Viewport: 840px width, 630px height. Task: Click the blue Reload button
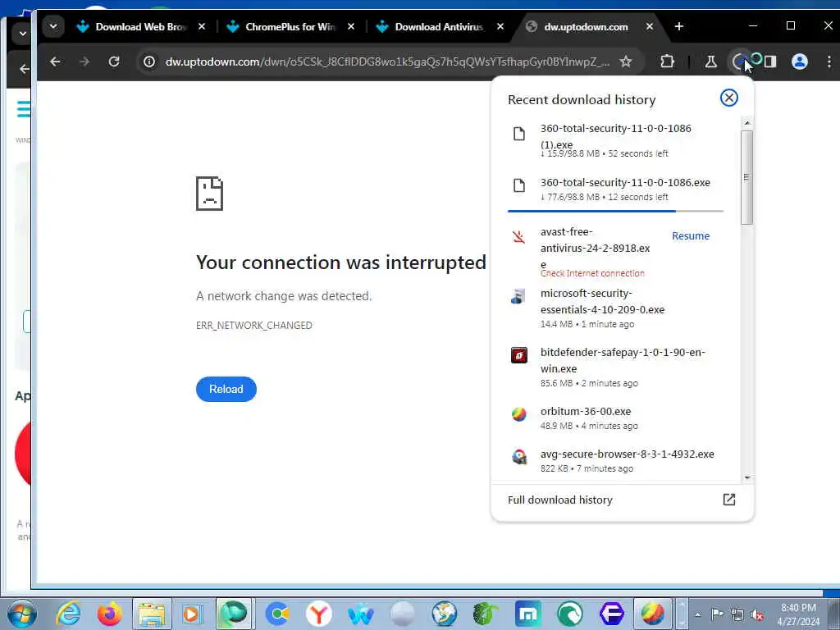coord(226,389)
